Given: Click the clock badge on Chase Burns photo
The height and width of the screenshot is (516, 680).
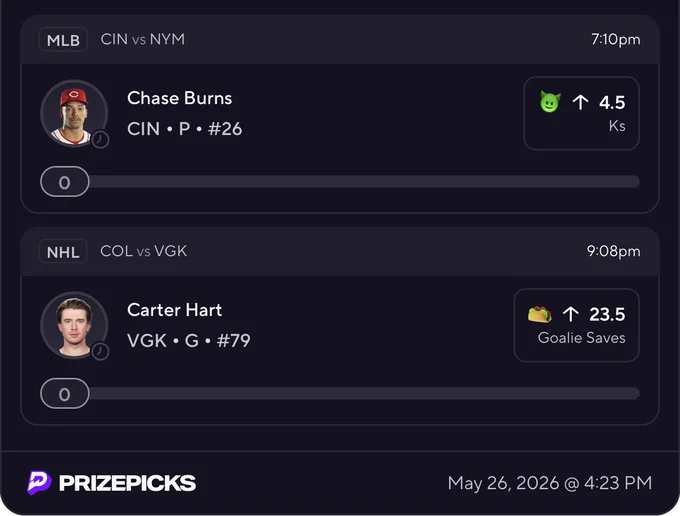Looking at the screenshot, I should pyautogui.click(x=100, y=140).
